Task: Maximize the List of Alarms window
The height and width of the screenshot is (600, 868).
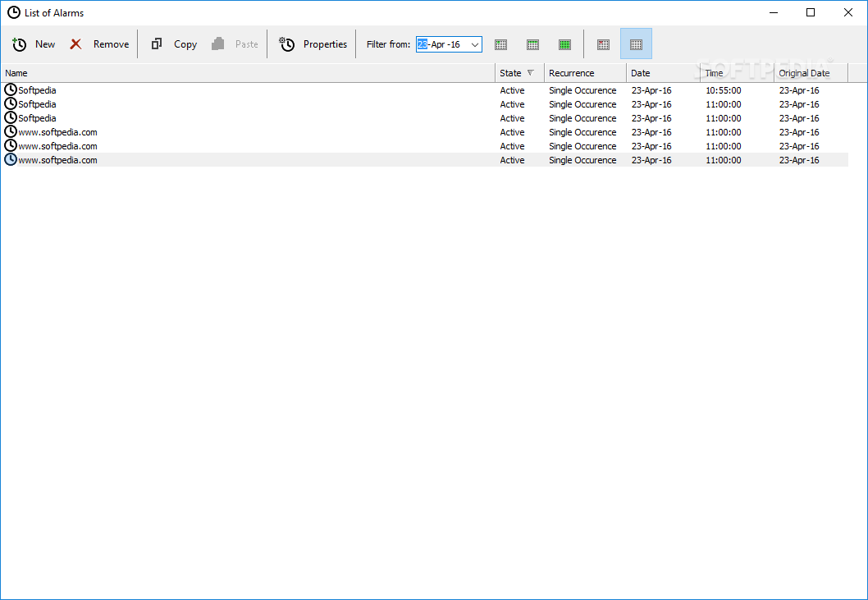Action: click(811, 12)
